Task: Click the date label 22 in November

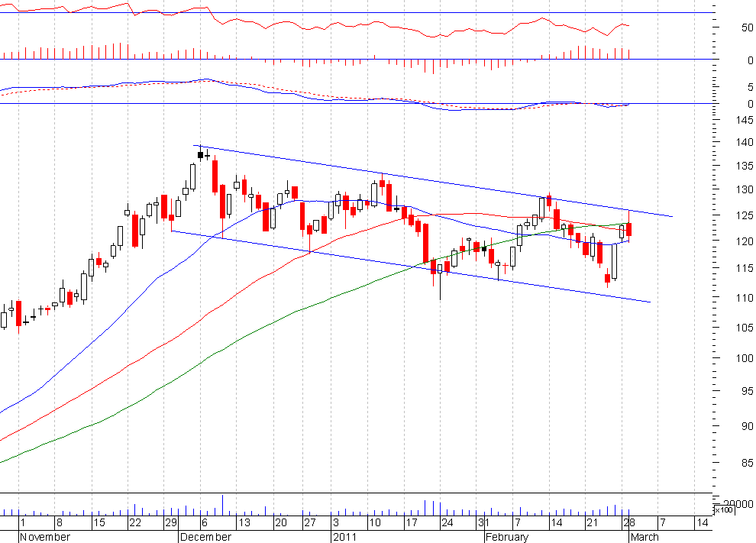Action: [x=135, y=522]
